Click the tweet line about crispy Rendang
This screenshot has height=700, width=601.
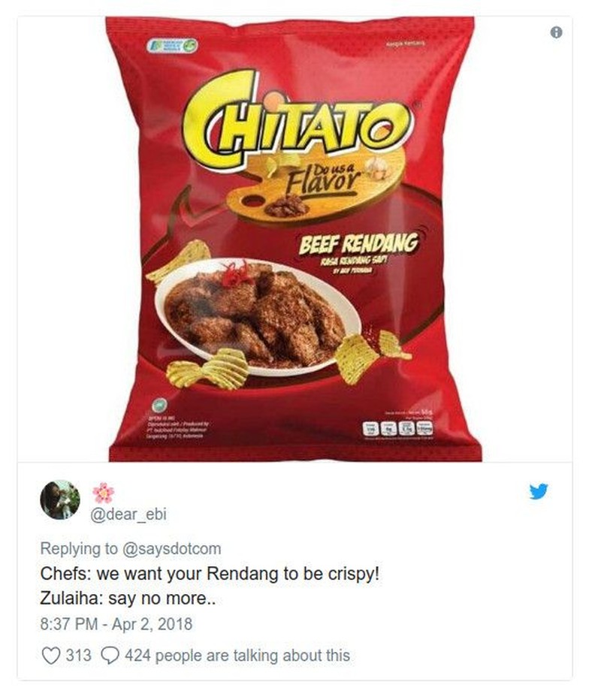point(210,574)
